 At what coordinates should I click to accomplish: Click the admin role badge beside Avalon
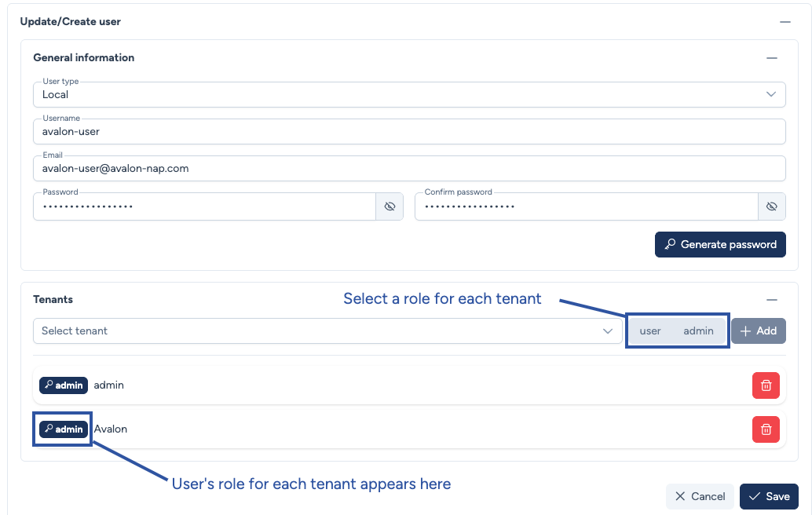pyautogui.click(x=64, y=429)
